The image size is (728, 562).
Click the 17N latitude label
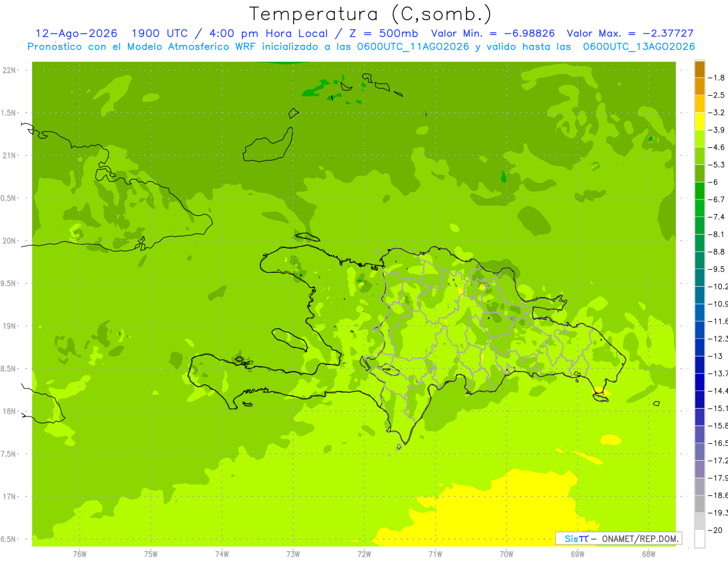(10, 497)
